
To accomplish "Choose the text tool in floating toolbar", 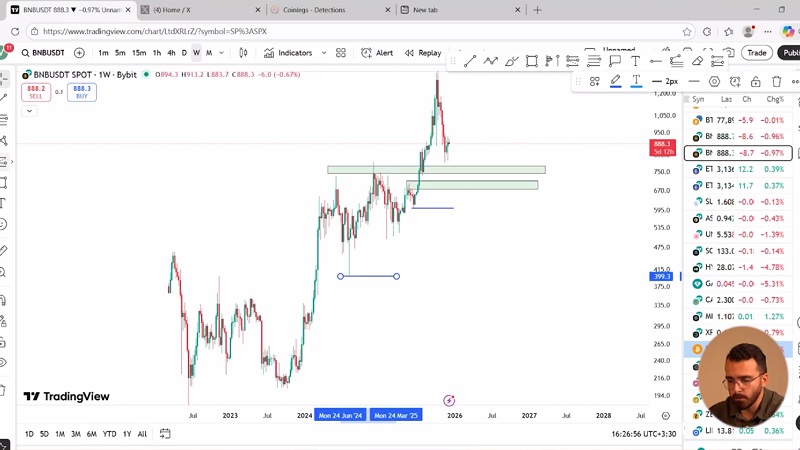I will coord(635,61).
